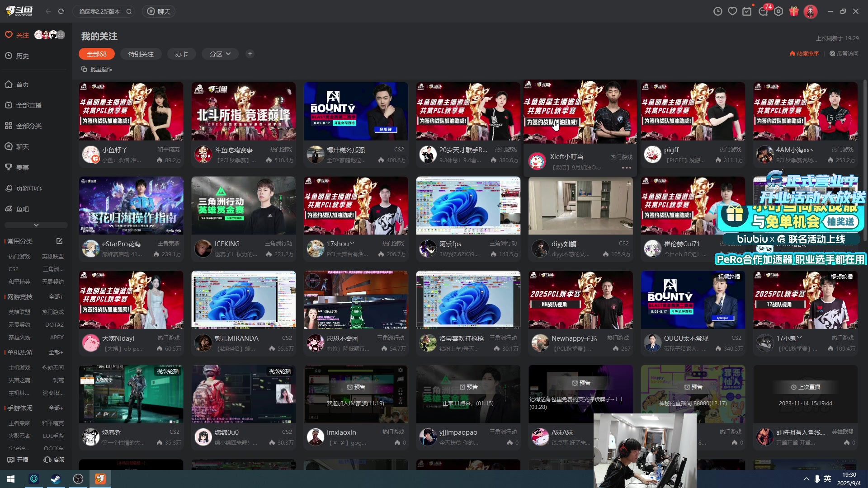Click the edit icon beside 常用分类
This screenshot has width=868, height=488.
point(59,241)
